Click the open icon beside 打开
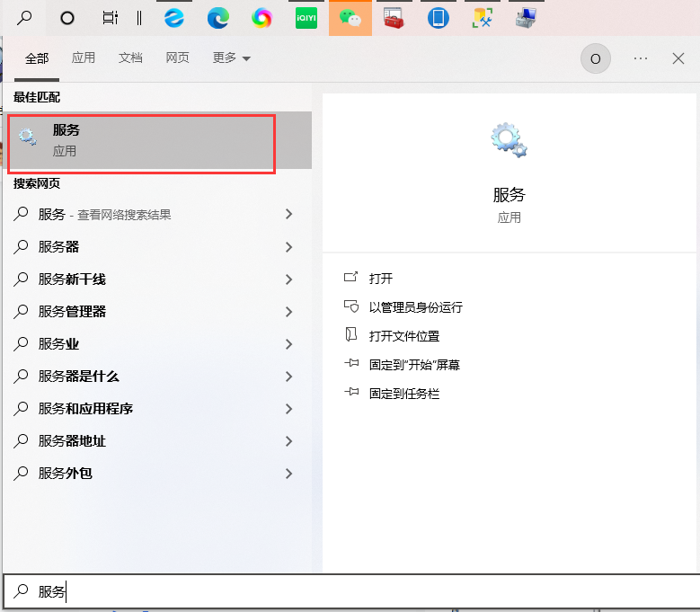This screenshot has width=700, height=612. tap(350, 277)
